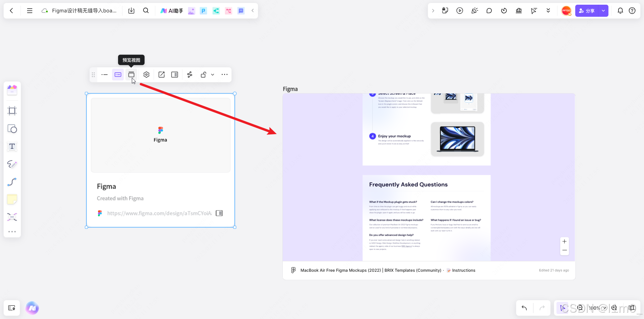This screenshot has width=644, height=319.
Task: Redo the last action
Action: tap(542, 308)
